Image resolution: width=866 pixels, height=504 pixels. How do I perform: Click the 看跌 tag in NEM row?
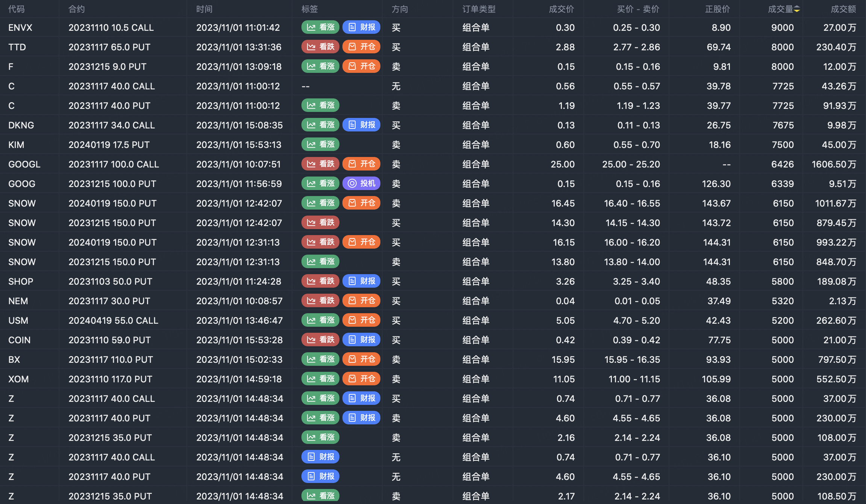click(320, 300)
